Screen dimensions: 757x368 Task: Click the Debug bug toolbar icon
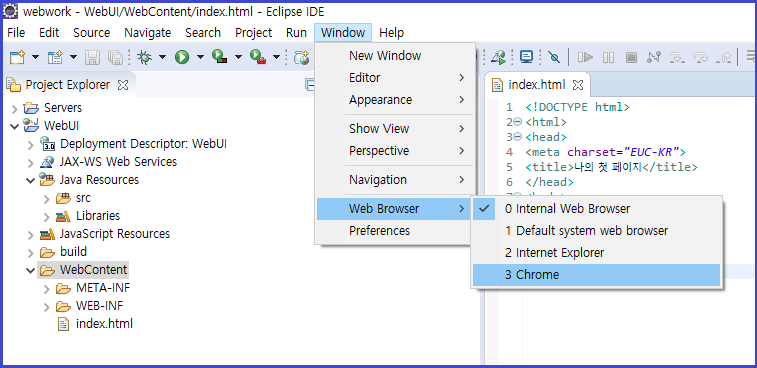[x=144, y=57]
